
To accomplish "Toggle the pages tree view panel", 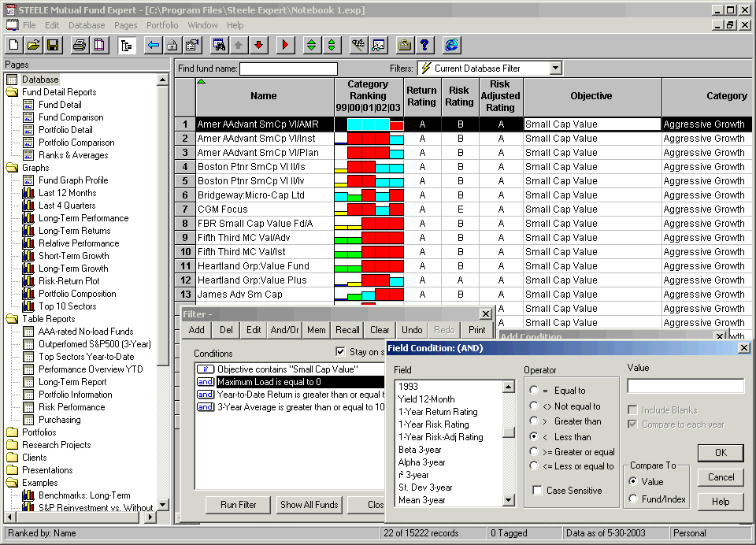I will pos(125,45).
